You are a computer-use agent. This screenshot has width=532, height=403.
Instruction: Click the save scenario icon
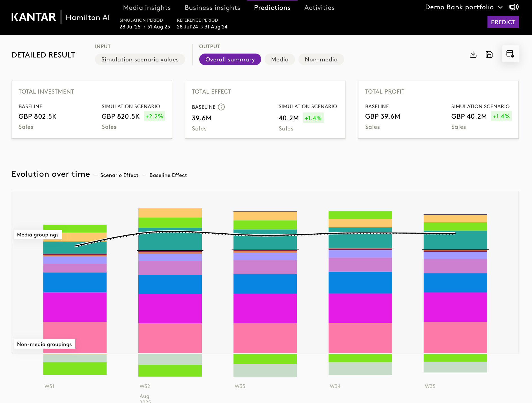(x=489, y=54)
